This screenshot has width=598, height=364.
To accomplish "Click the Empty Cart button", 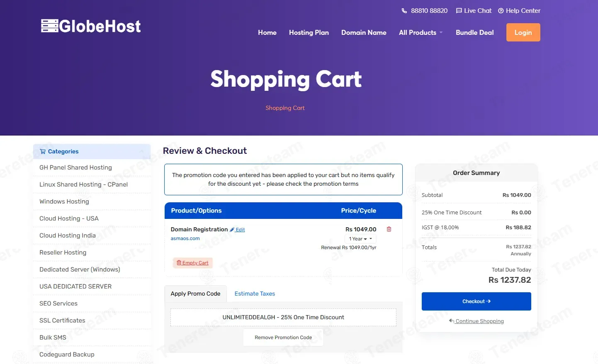I will (x=192, y=263).
